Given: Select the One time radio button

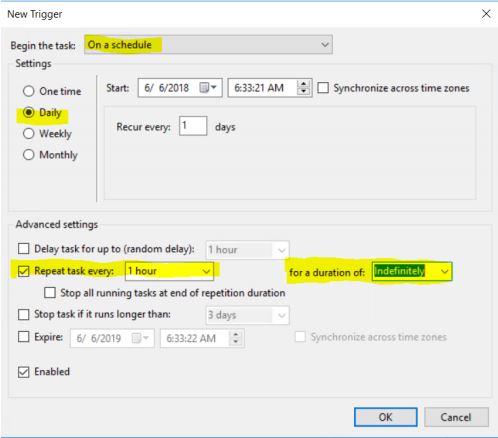Looking at the screenshot, I should (x=29, y=91).
